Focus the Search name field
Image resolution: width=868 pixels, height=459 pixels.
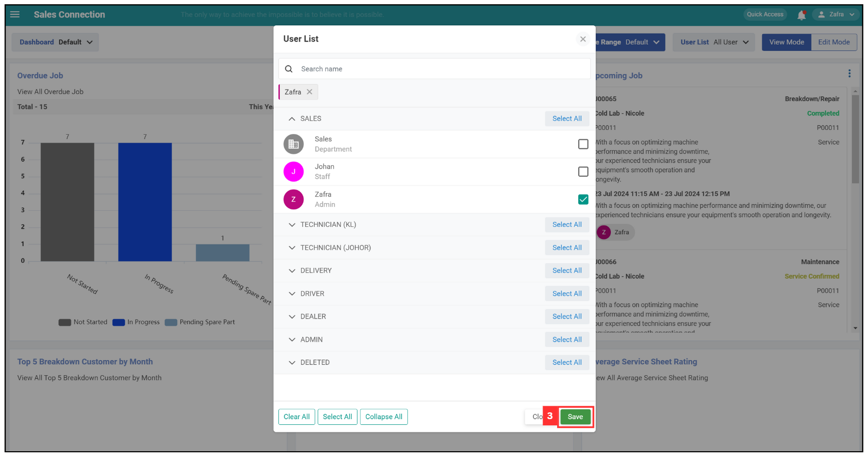[434, 69]
